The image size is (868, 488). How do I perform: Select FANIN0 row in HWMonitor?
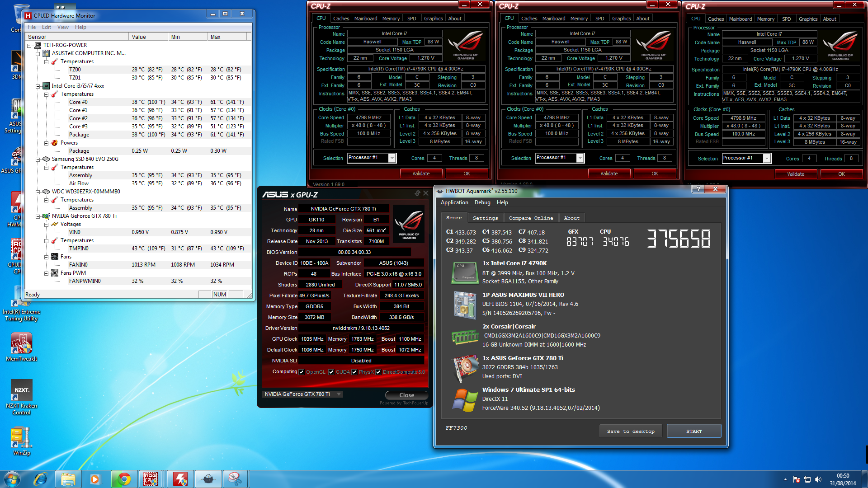(x=138, y=265)
